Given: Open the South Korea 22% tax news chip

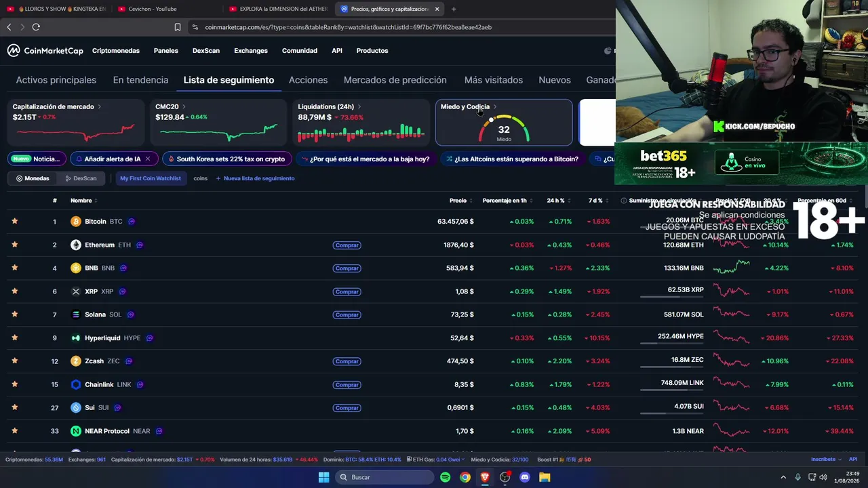Looking at the screenshot, I should (227, 159).
